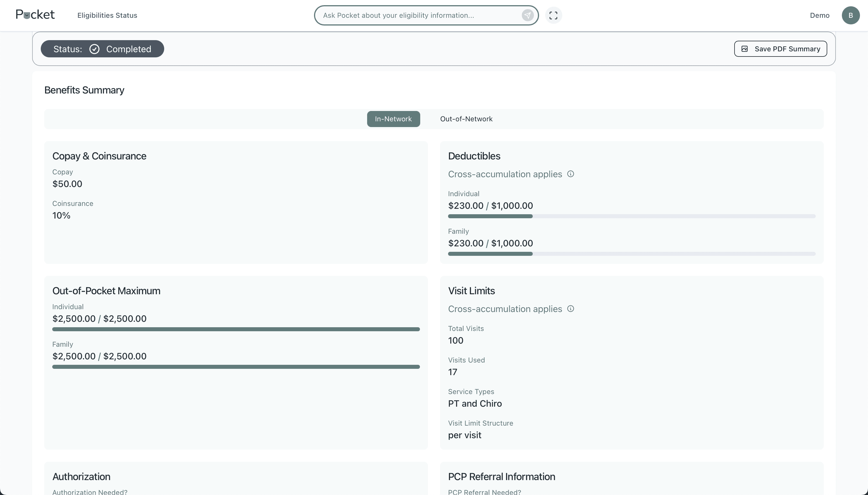Click the Save PDF Summary button

[x=780, y=49]
